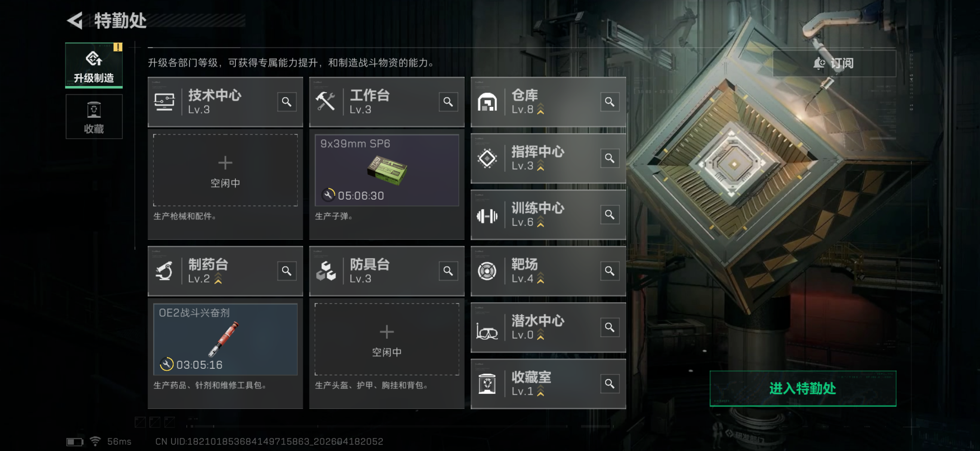
Task: Click 制药台 search magnifier icon
Action: pyautogui.click(x=286, y=271)
